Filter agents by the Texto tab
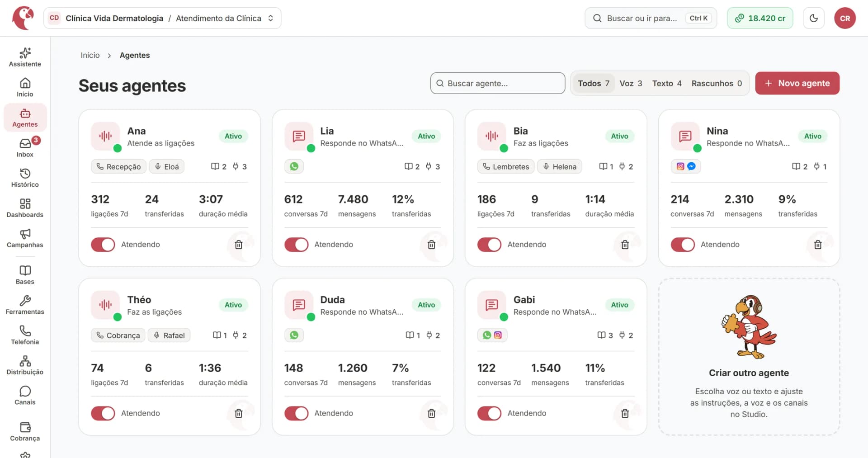The height and width of the screenshot is (458, 868). (667, 83)
